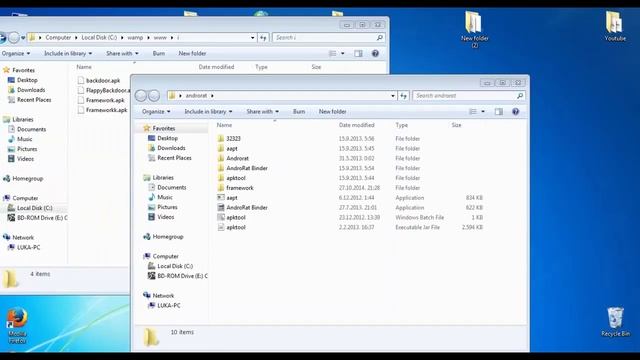Toggle preview pane in the www window

pyautogui.click(x=358, y=53)
